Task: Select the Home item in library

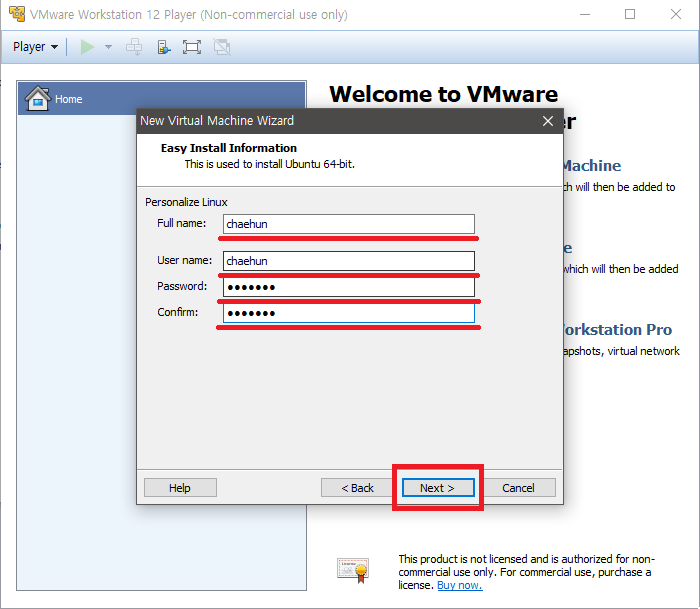Action: click(162, 99)
